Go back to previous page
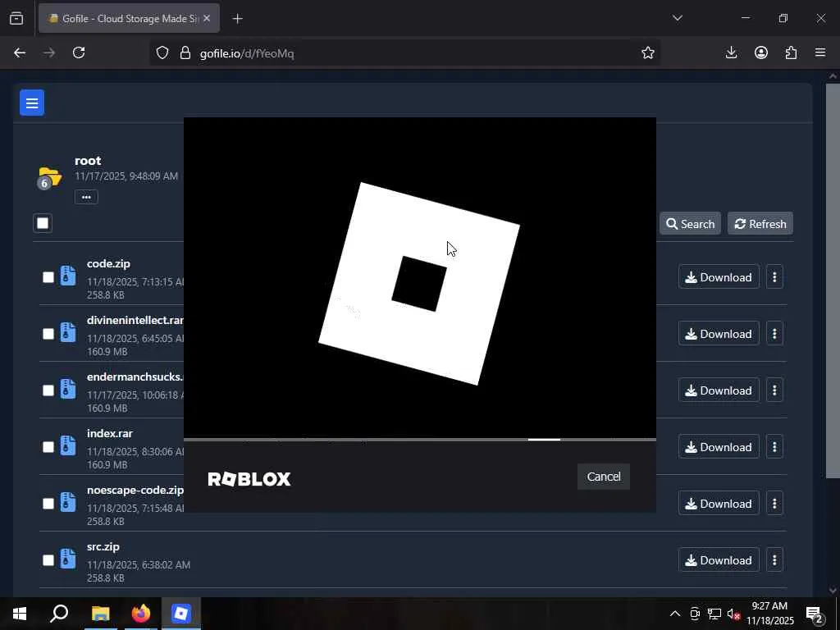 20,52
